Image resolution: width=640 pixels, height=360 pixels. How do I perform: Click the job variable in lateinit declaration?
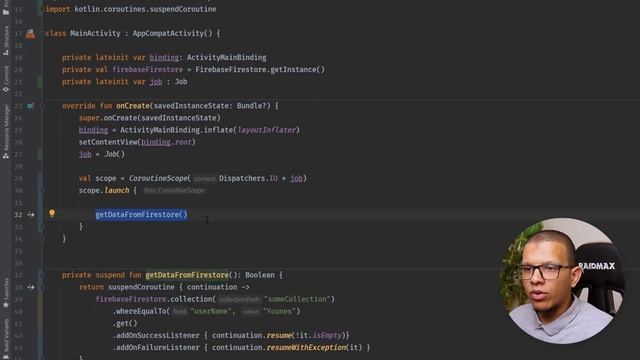pos(156,82)
